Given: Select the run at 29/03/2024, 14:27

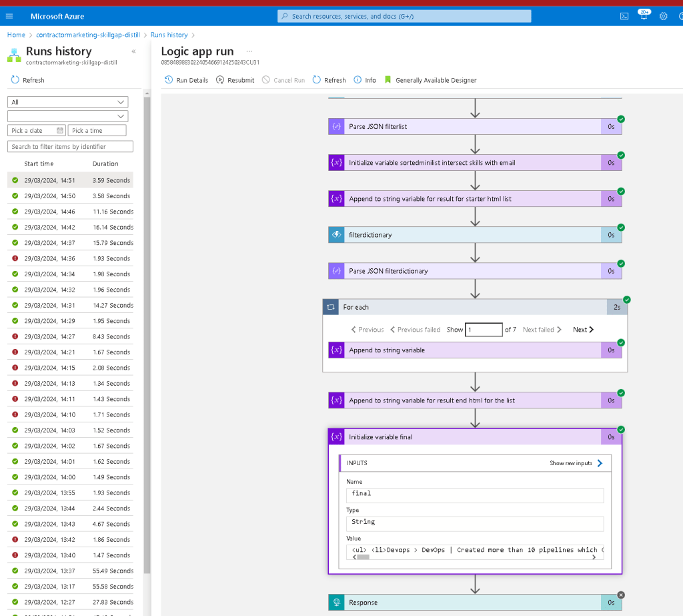Looking at the screenshot, I should click(x=70, y=336).
